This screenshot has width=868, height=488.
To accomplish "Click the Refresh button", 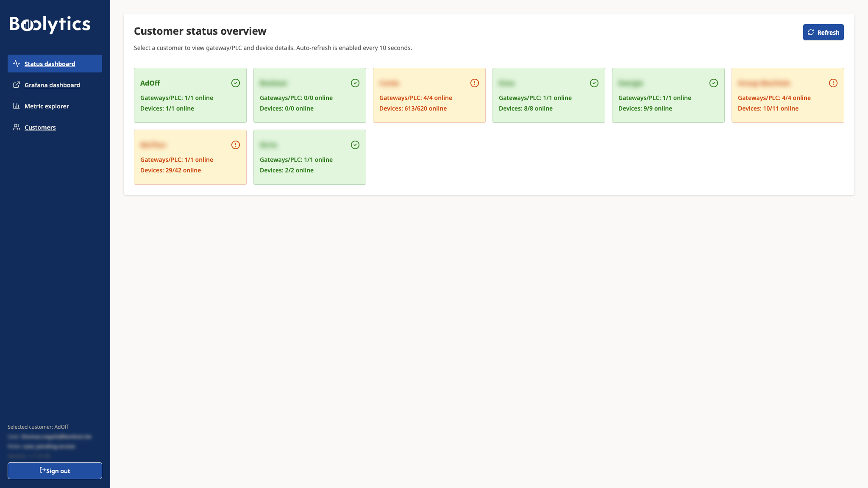I will [x=823, y=32].
